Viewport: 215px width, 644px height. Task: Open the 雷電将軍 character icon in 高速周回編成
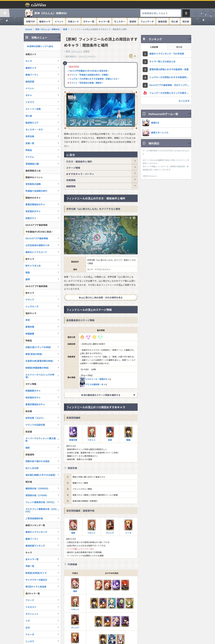pos(73,432)
